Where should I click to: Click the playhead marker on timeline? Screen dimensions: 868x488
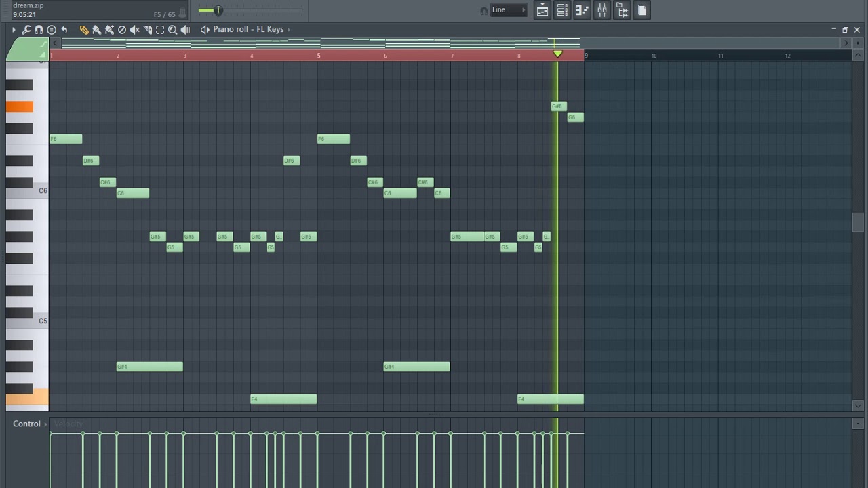pyautogui.click(x=557, y=54)
